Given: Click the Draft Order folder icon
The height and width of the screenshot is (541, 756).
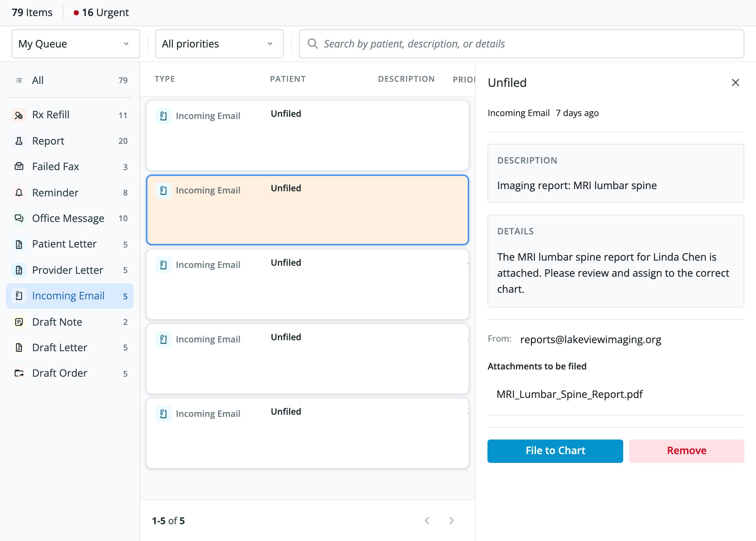Looking at the screenshot, I should (19, 373).
